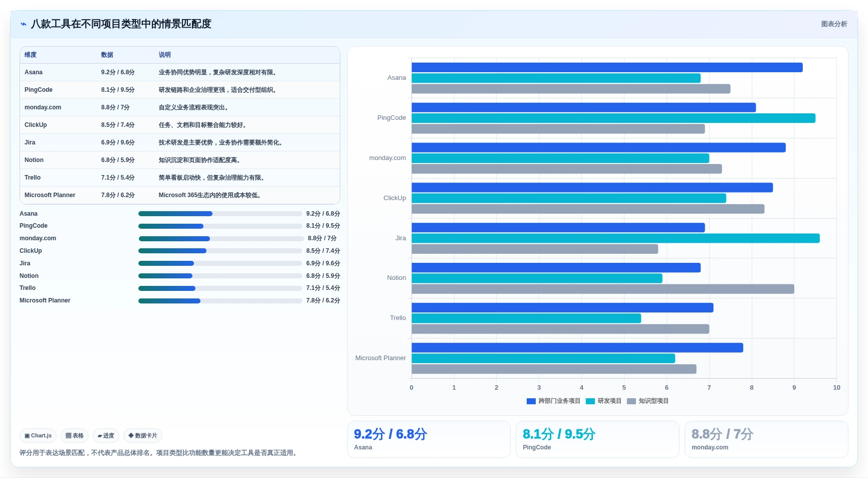Click the table description 任务、文档和目标整合能力较好。
The height and width of the screenshot is (478, 868).
[x=203, y=125]
